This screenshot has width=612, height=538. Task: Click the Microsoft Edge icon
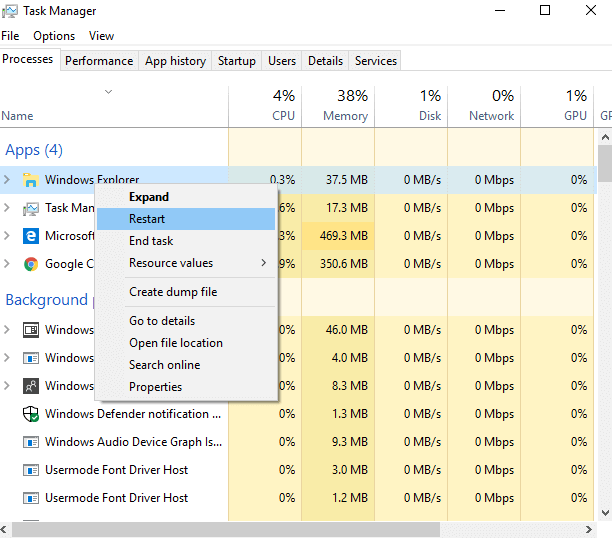pyautogui.click(x=31, y=236)
